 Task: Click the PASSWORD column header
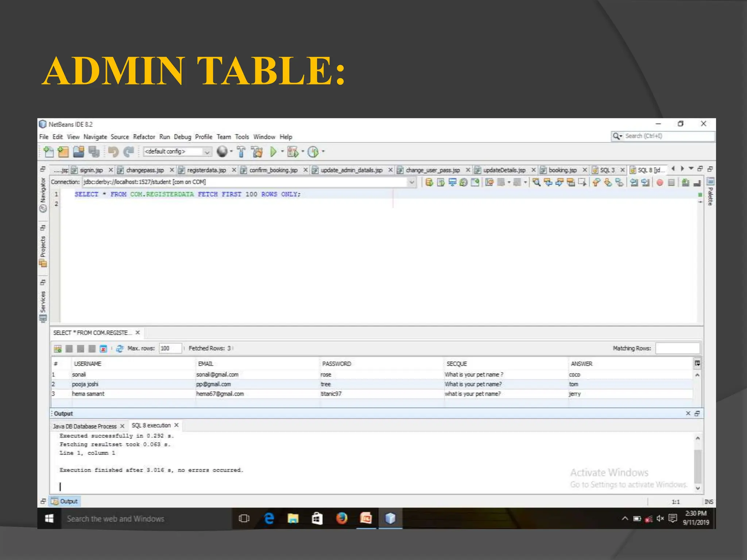382,364
